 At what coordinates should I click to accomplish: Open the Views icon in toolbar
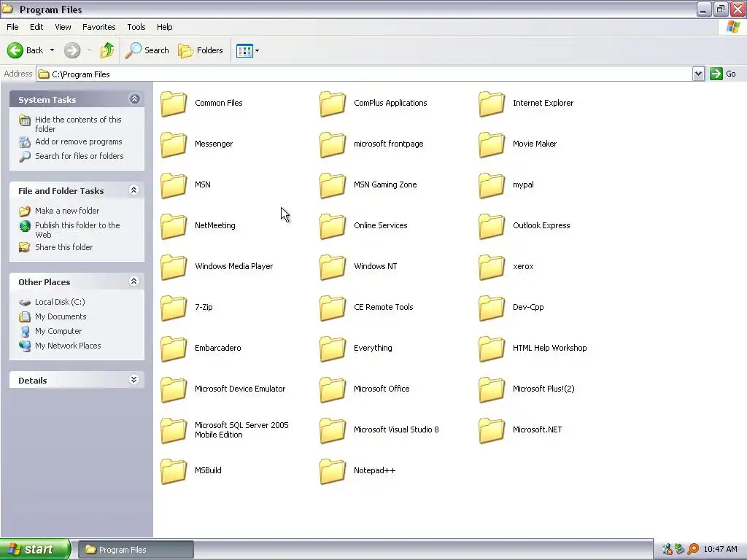click(244, 50)
